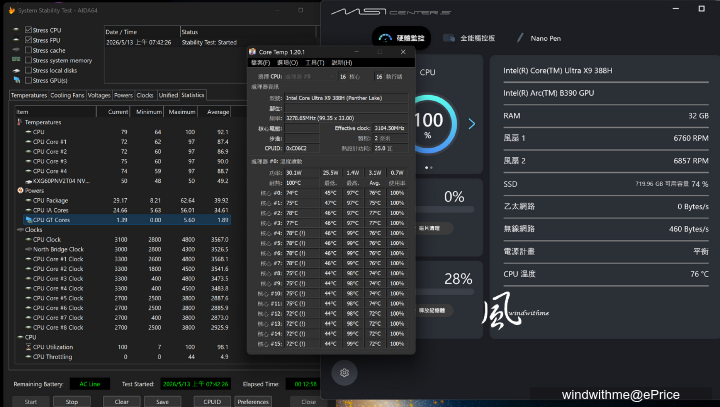Click the icon of KXG60PNV2T04 NV... row
This screenshot has width=720, height=407.
click(28, 181)
